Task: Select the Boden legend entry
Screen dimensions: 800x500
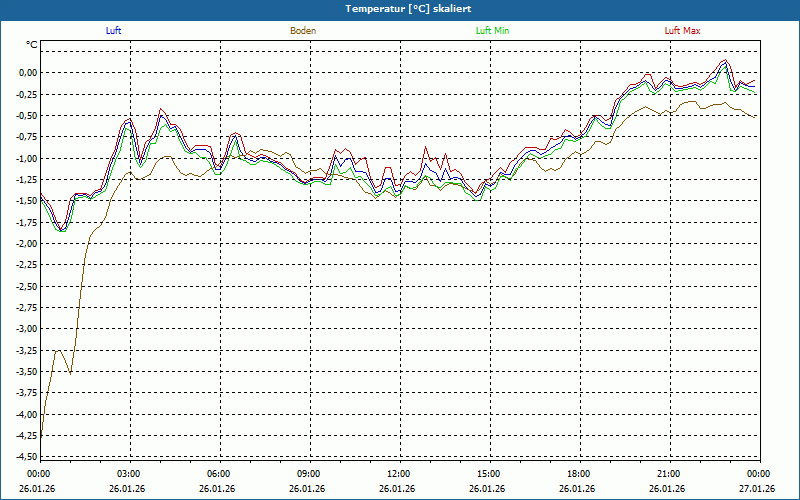Action: [x=303, y=31]
